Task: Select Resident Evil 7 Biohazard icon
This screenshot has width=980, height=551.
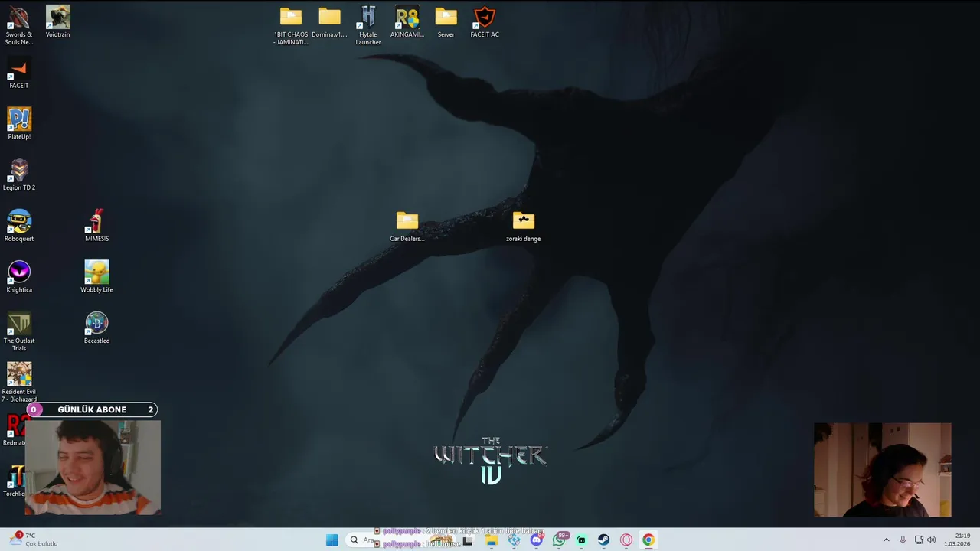Action: pyautogui.click(x=19, y=382)
